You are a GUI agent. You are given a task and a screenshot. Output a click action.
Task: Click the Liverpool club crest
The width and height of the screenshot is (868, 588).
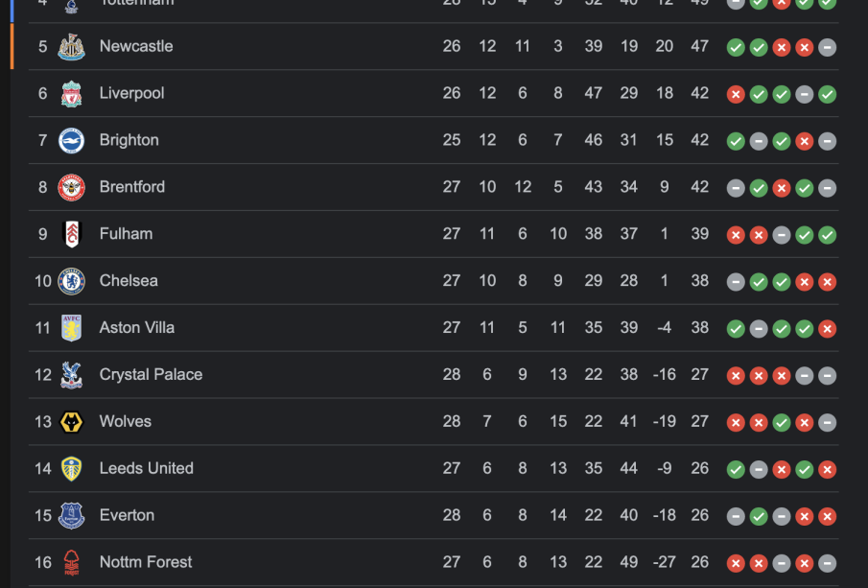(71, 94)
